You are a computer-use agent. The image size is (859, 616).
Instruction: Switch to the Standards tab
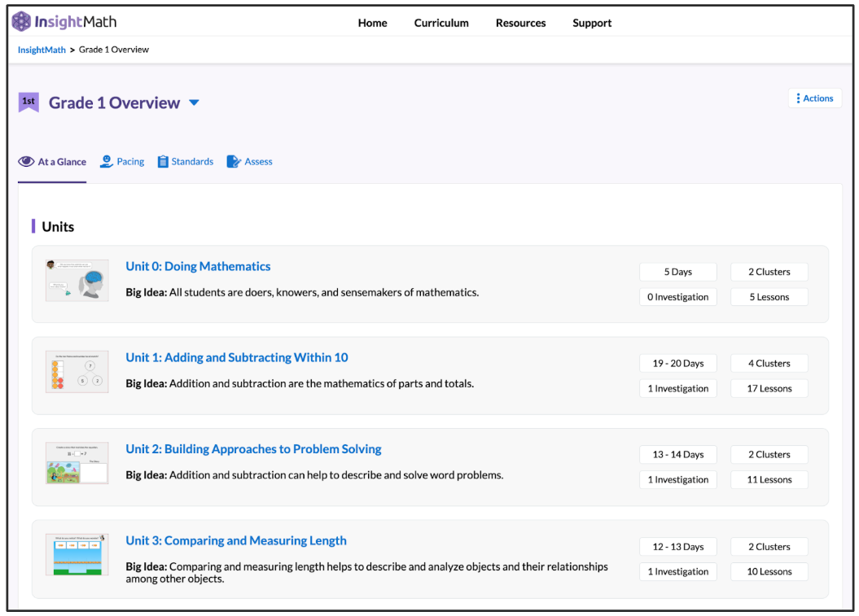pyautogui.click(x=192, y=162)
